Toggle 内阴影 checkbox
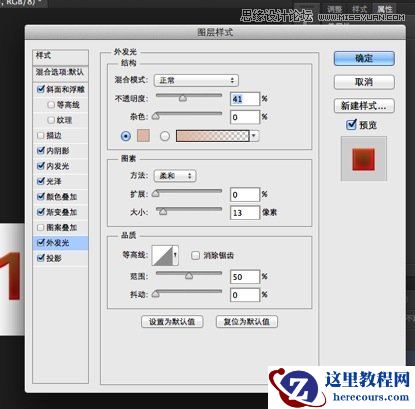Screen dimensions: 415x409 (41, 150)
